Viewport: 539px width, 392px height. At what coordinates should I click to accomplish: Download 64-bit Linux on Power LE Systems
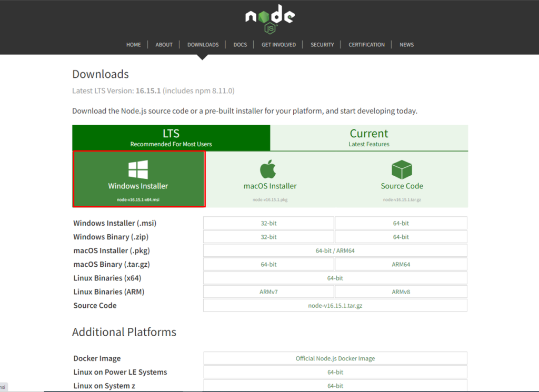click(x=335, y=372)
